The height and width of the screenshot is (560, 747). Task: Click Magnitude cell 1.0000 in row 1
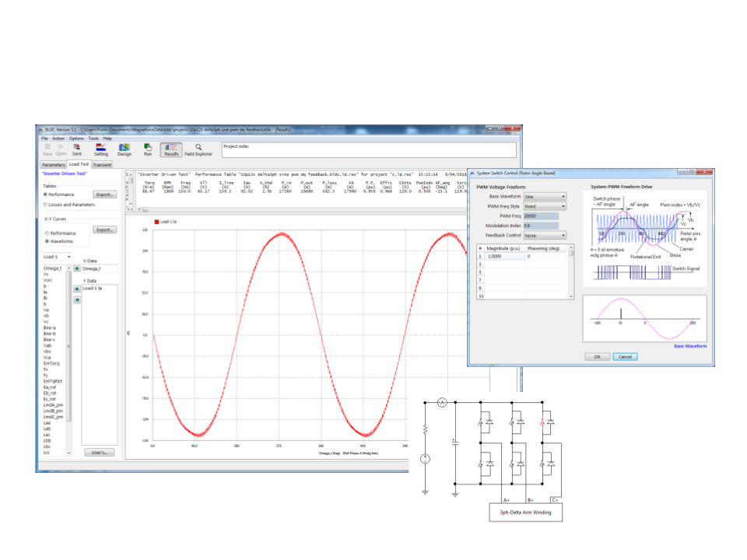click(505, 256)
